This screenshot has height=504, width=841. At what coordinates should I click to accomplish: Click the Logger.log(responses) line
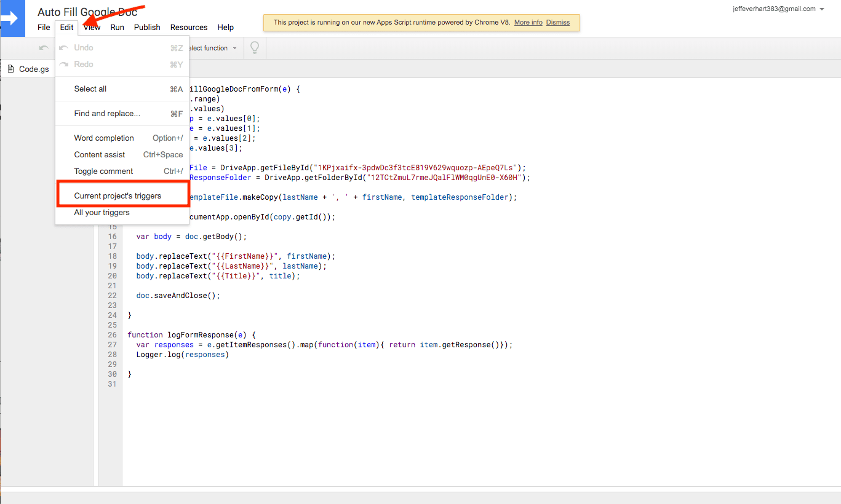(x=182, y=355)
